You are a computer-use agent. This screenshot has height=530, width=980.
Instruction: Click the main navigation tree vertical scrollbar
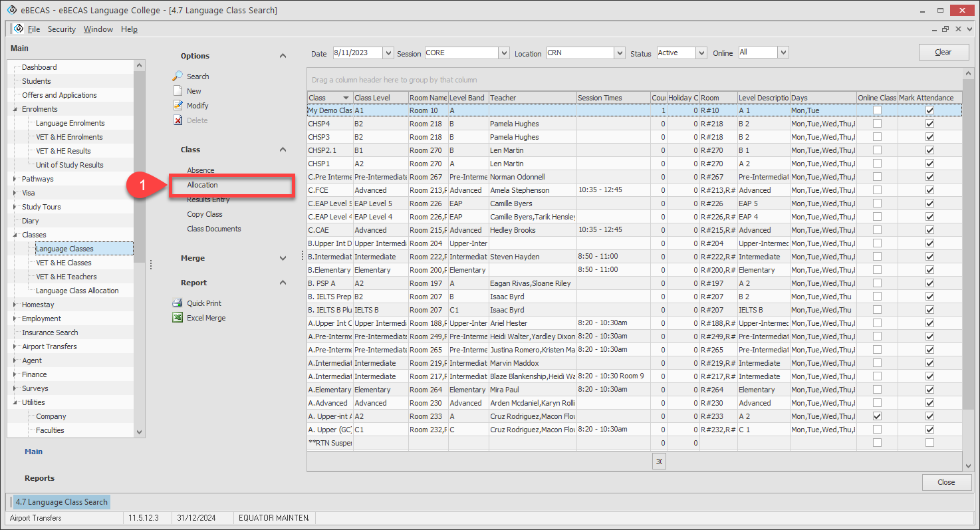(139, 166)
